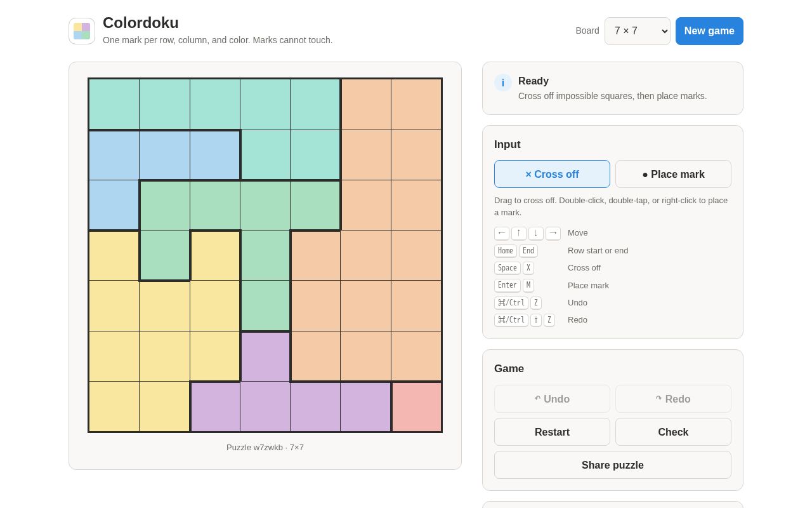Click the Enter key hint
This screenshot has width=812, height=508.
(x=507, y=286)
